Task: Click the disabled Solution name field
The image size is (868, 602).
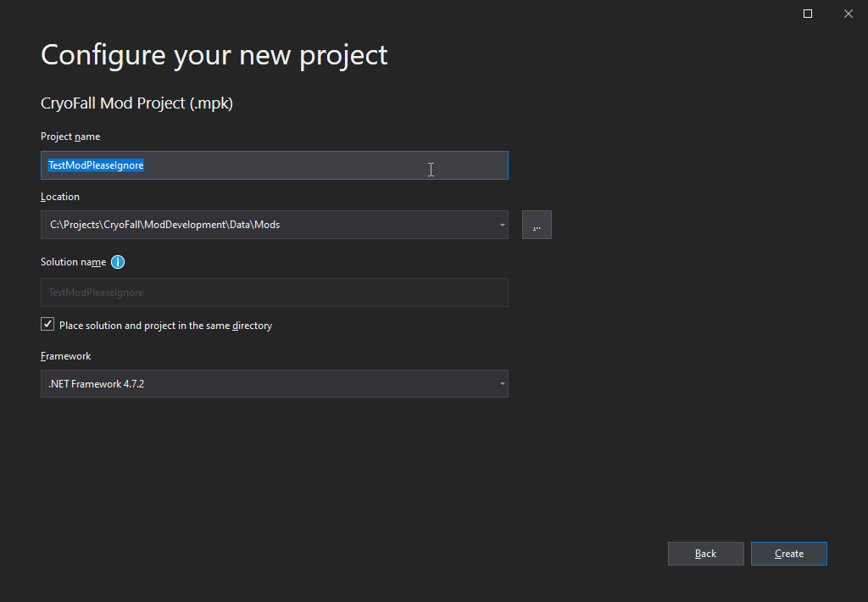Action: click(274, 293)
